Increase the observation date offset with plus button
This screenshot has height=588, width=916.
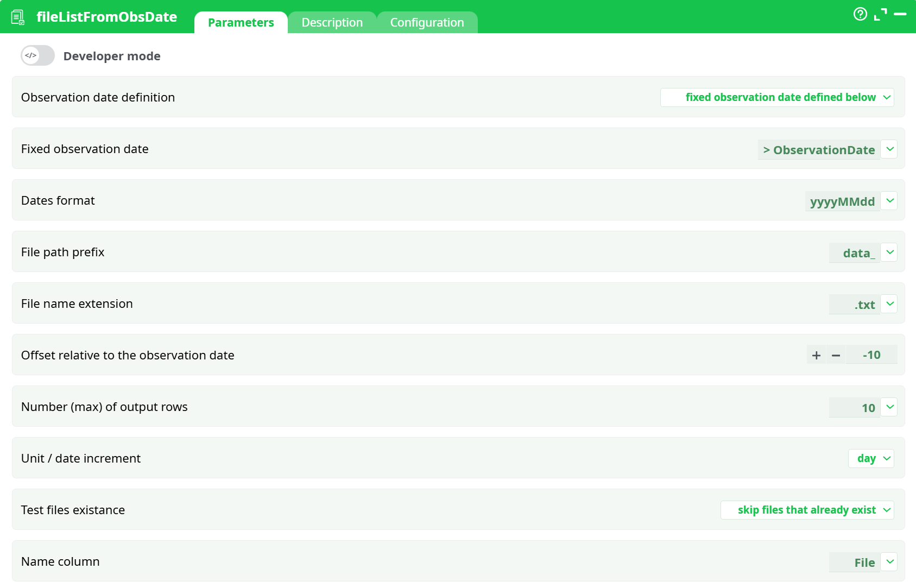[x=816, y=355]
